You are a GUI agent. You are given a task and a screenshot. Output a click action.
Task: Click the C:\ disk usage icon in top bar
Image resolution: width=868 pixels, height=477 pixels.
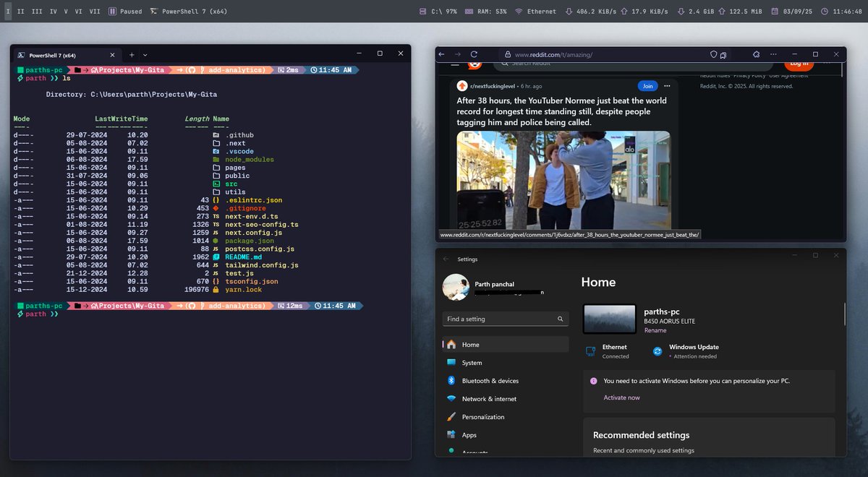coord(422,12)
